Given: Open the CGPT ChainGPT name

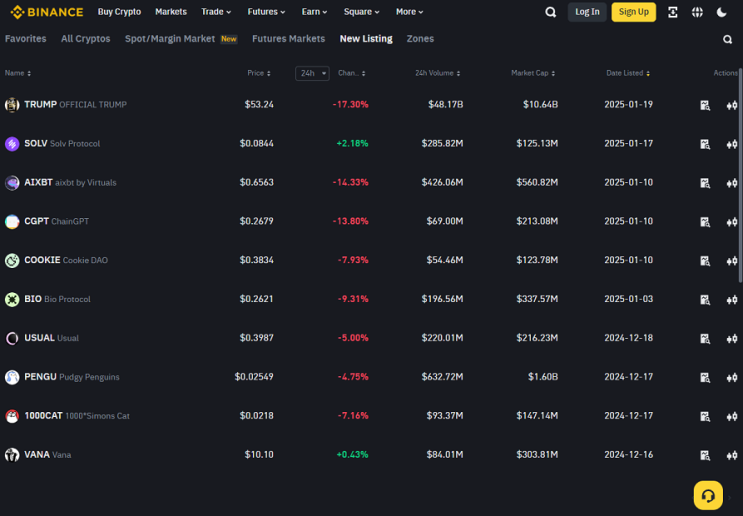Looking at the screenshot, I should tap(56, 221).
